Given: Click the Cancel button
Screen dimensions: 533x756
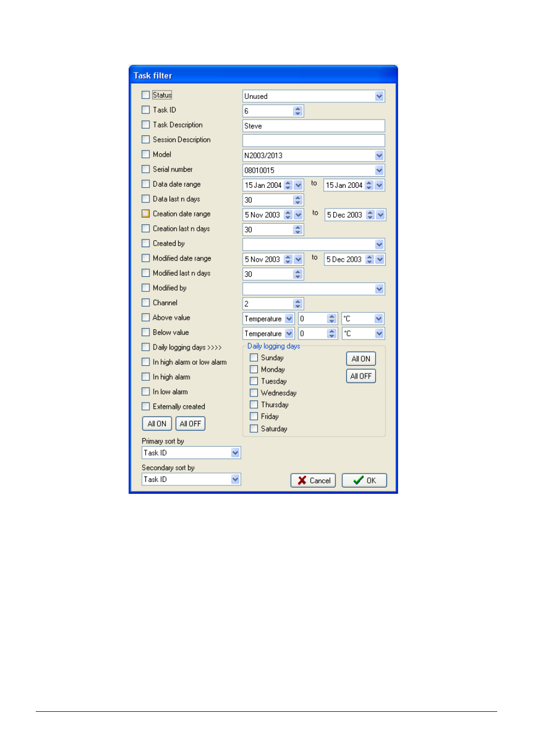Looking at the screenshot, I should click(313, 480).
